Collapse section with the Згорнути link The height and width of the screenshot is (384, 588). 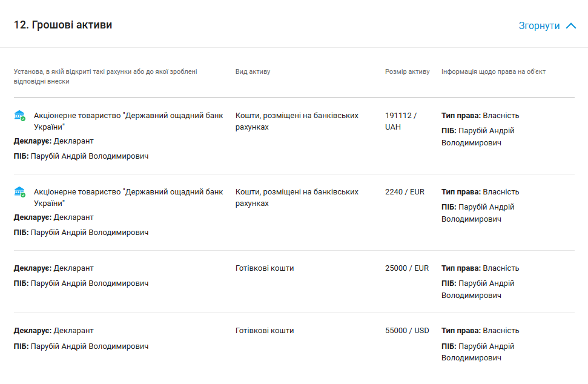539,26
